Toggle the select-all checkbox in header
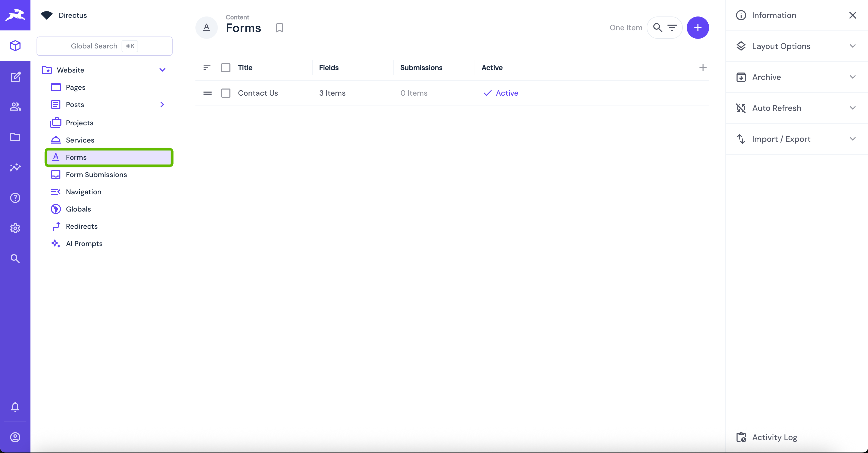This screenshot has width=868, height=453. [x=226, y=68]
